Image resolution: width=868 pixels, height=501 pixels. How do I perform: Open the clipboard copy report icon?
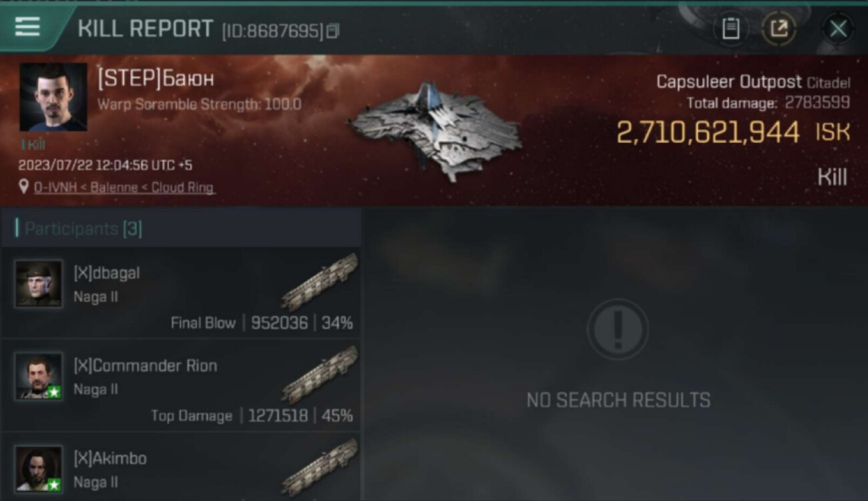click(x=730, y=29)
